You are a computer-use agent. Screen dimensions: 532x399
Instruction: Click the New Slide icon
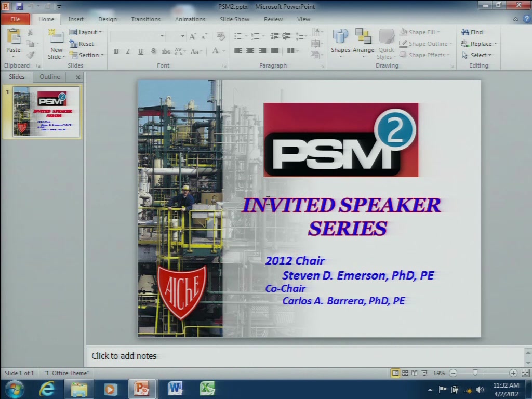pyautogui.click(x=56, y=37)
